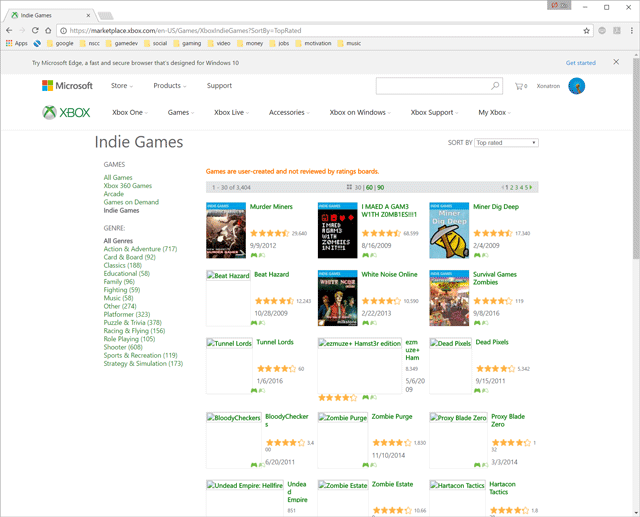Open Survival Games Zombies cover thumbnail
This screenshot has width=640, height=517.
[449, 298]
